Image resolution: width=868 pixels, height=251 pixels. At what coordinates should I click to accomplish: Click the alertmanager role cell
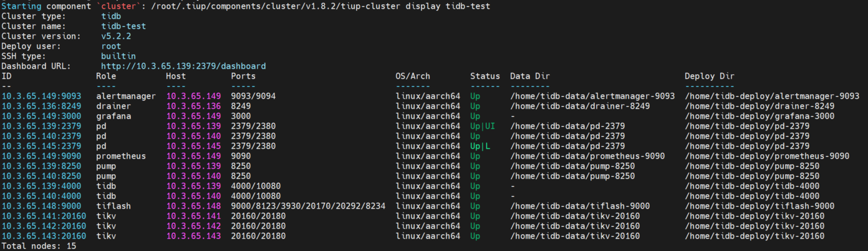(x=126, y=96)
